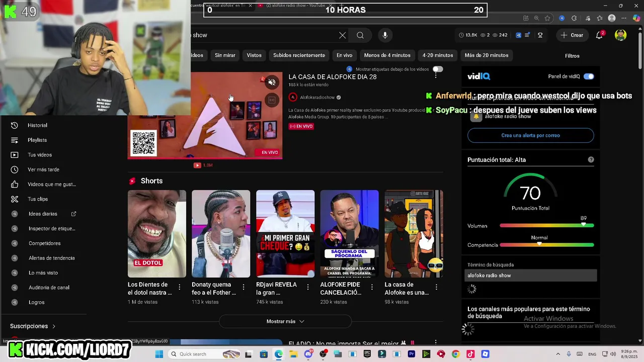The image size is (644, 362).
Task: Open the vidIQ list icon in YouTube header
Action: (x=527, y=35)
